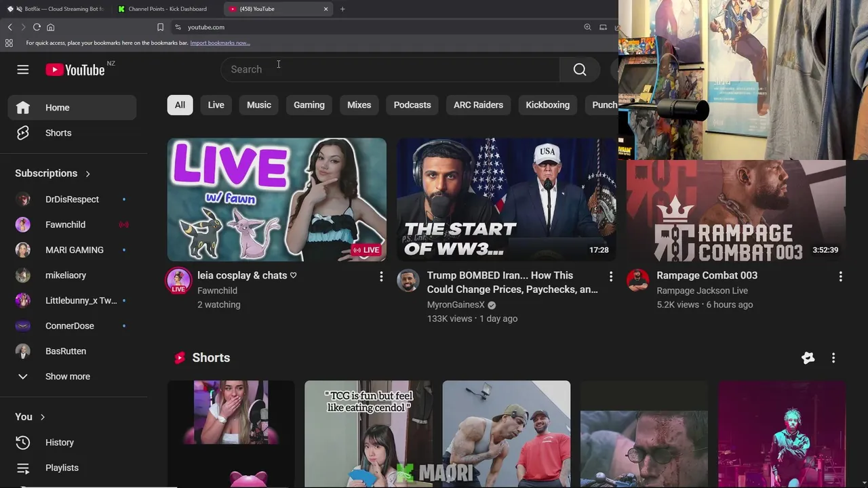Open the Littlebunny_x subscription

72,300
